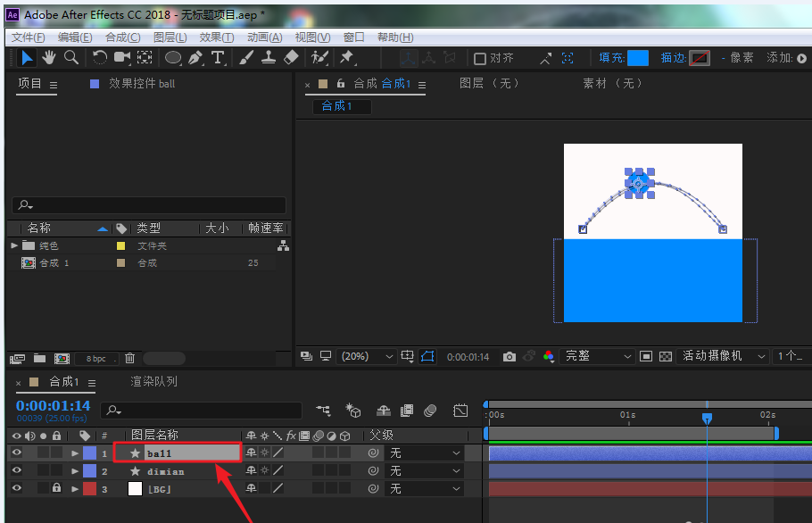Select the Pen tool

tap(195, 57)
